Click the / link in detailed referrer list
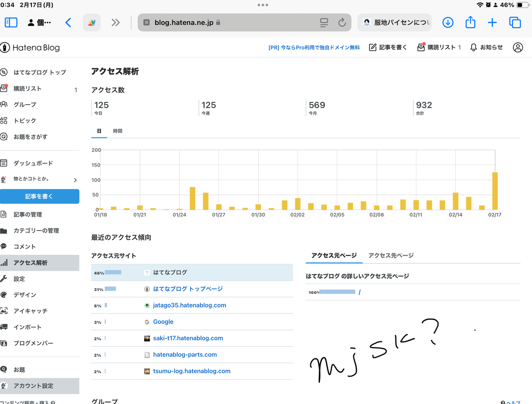 [x=360, y=292]
